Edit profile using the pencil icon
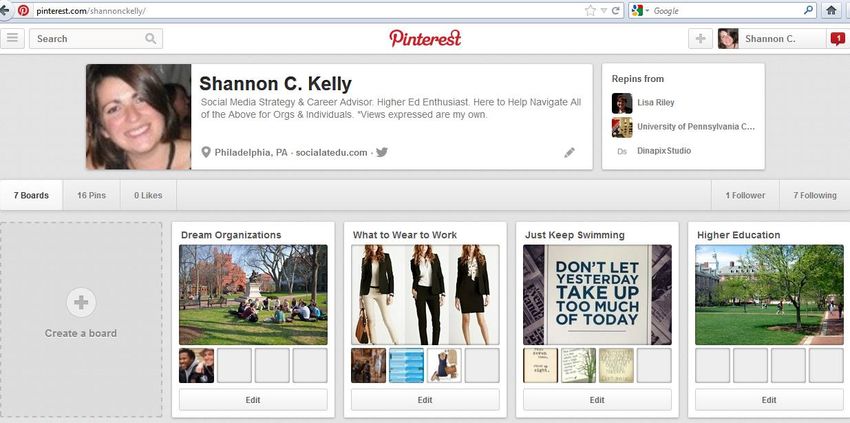 (x=569, y=153)
